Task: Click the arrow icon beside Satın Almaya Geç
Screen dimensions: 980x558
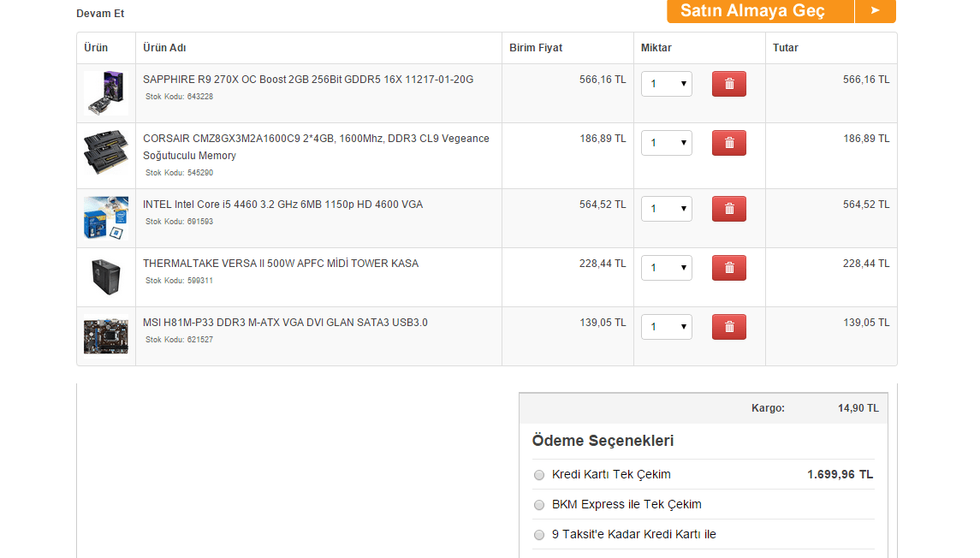Action: coord(875,10)
